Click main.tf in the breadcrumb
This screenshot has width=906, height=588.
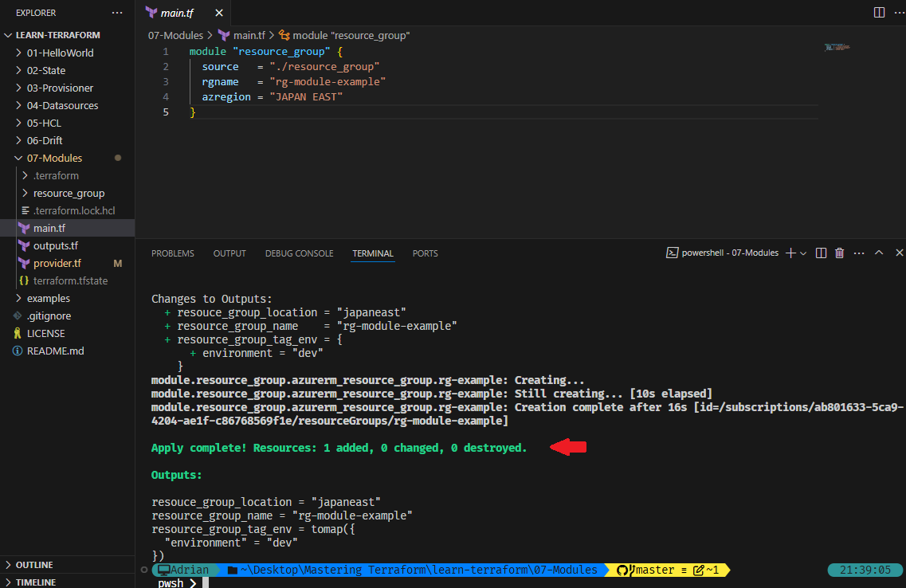point(249,36)
